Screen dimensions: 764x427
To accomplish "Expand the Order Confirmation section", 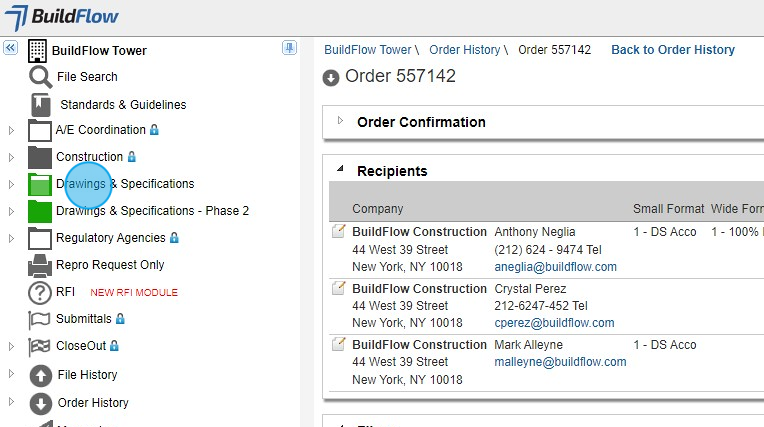I will (x=340, y=121).
